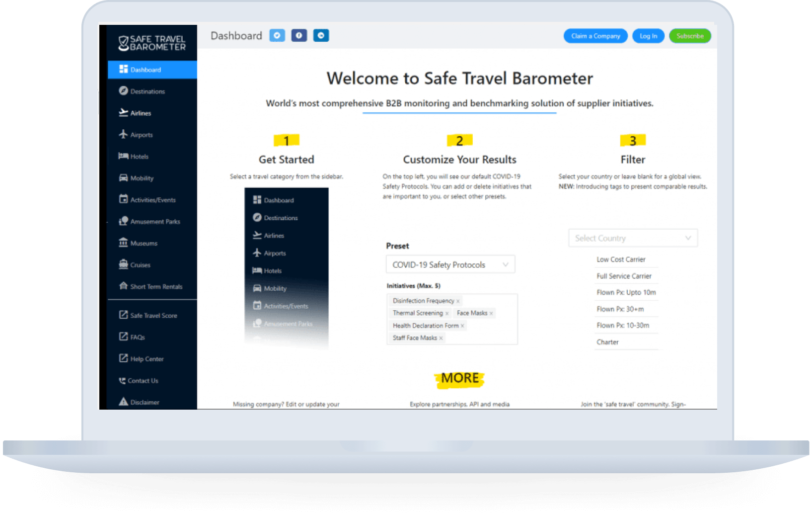Remove the Thermal Screening initiative tag
Viewport: 812px width, 517px height.
(x=447, y=314)
